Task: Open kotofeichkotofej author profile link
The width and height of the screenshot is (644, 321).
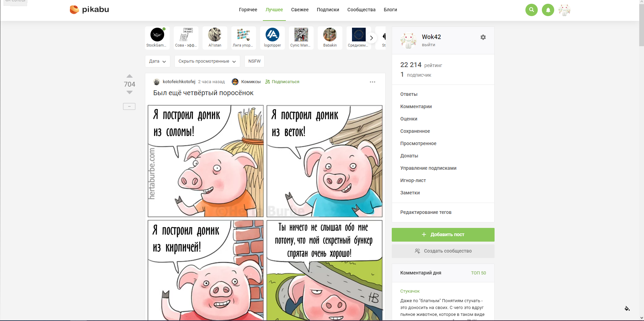Action: pos(179,82)
